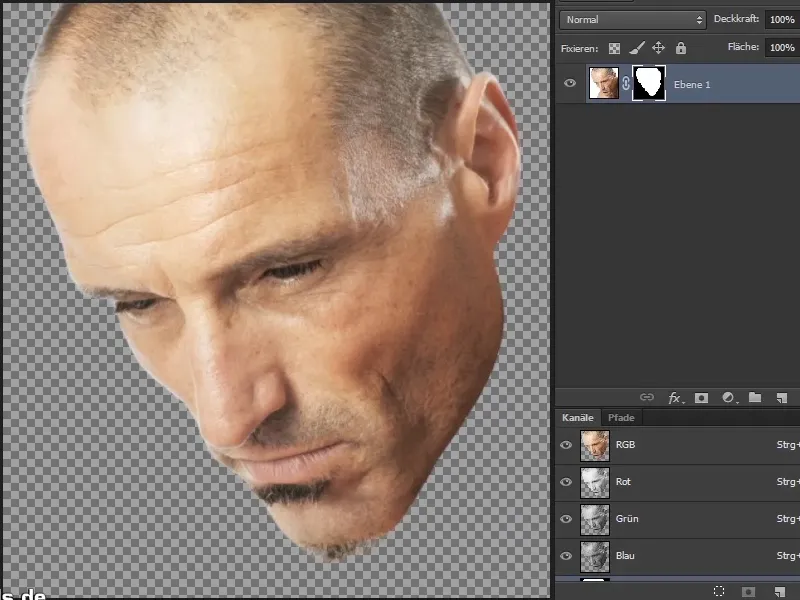Select the Blau channel thumbnail
Viewport: 800px width, 600px height.
595,557
